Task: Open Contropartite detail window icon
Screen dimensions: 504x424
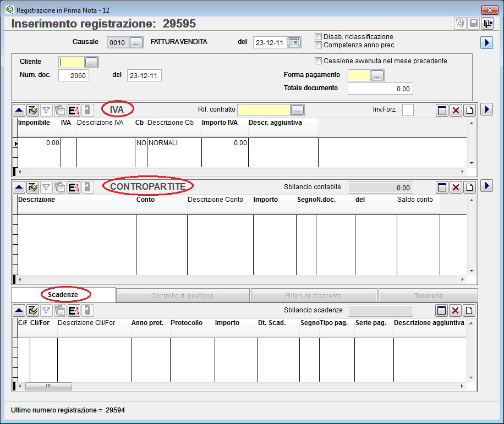Action: (x=442, y=188)
